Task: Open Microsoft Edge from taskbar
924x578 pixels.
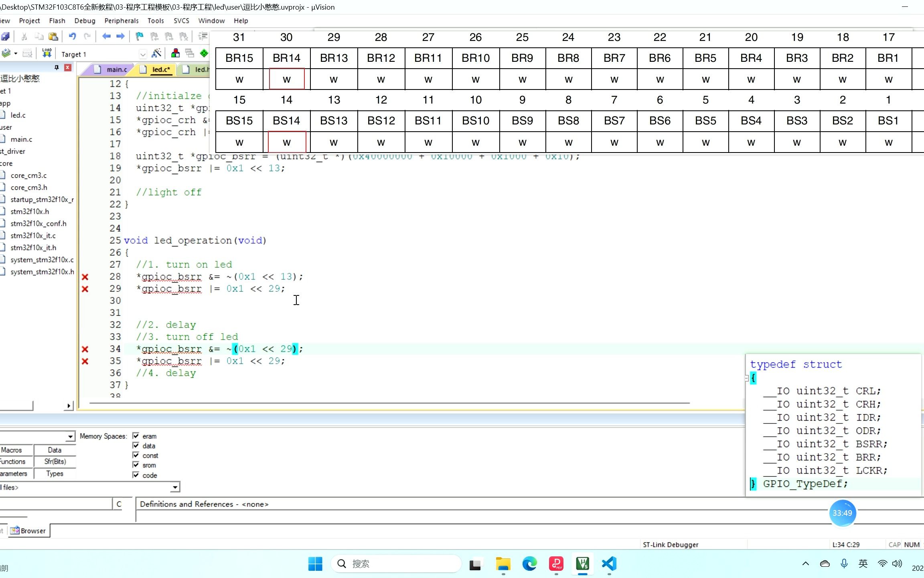Action: pos(529,564)
